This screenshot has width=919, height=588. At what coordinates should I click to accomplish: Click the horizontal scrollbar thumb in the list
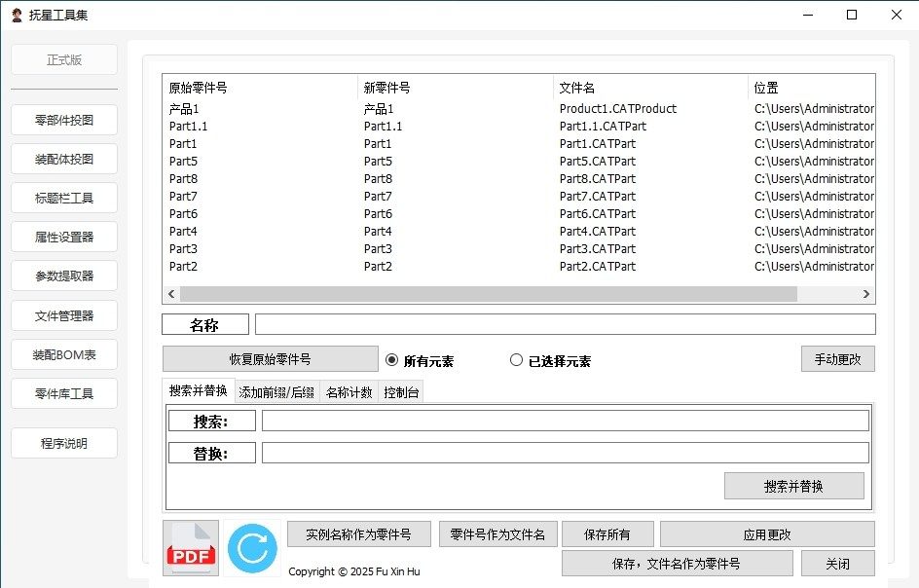coord(489,294)
